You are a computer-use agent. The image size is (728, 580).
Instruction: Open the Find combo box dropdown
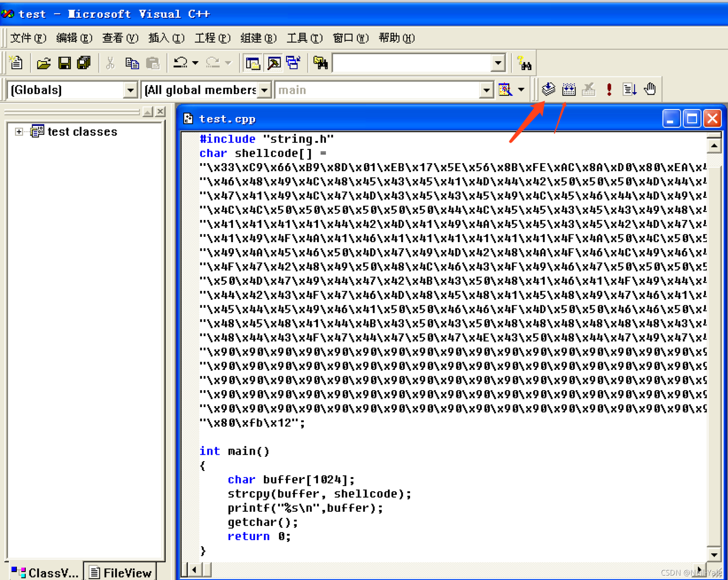(498, 63)
